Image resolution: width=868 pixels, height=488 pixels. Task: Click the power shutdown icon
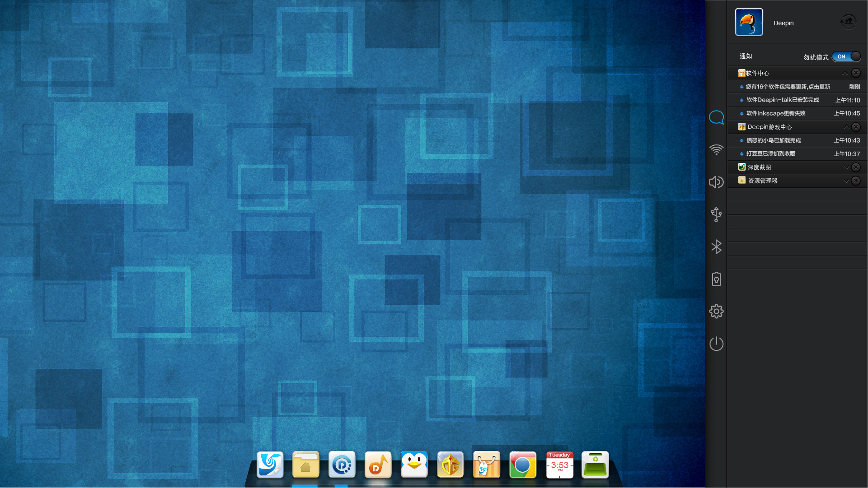tap(716, 344)
